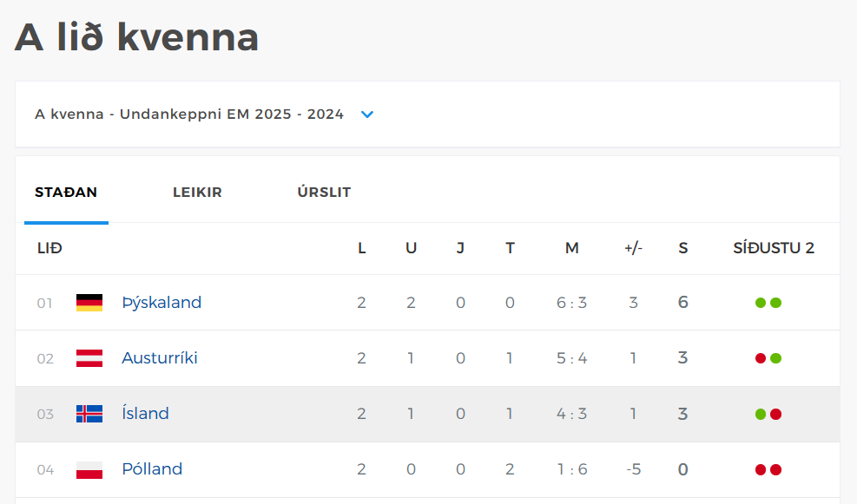Click Pólland's red recent-result dots
The width and height of the screenshot is (857, 504).
(x=768, y=469)
